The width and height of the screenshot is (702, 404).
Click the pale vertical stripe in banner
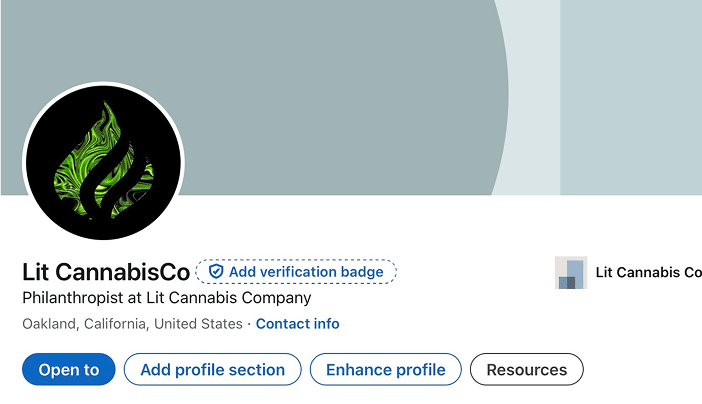coord(527,100)
